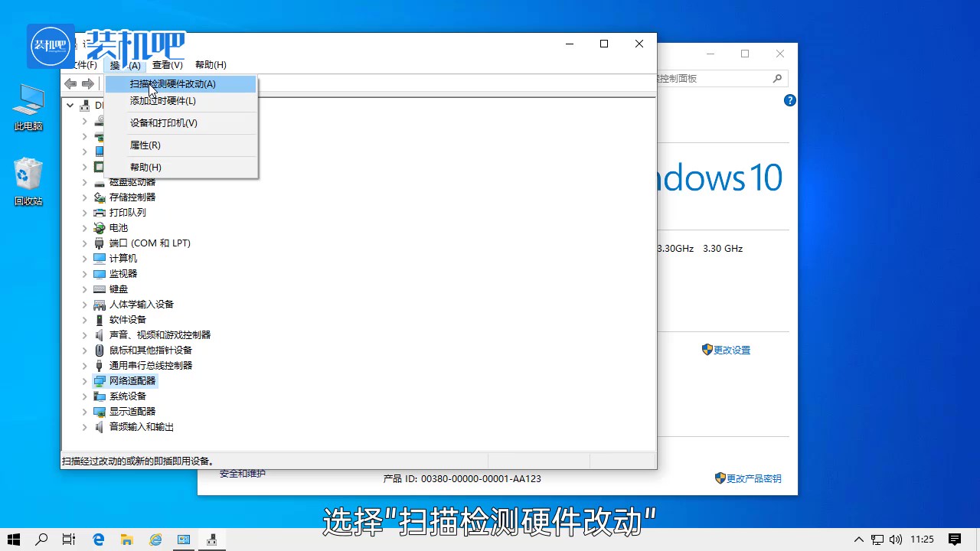The width and height of the screenshot is (980, 551).
Task: Open the 查看(V) menu
Action: (167, 65)
